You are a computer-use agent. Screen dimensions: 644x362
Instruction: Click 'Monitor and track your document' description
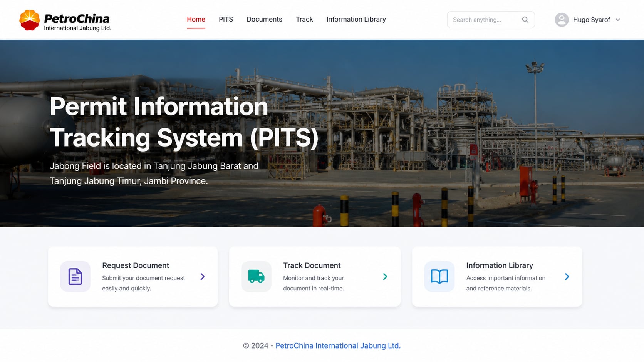pos(314,283)
